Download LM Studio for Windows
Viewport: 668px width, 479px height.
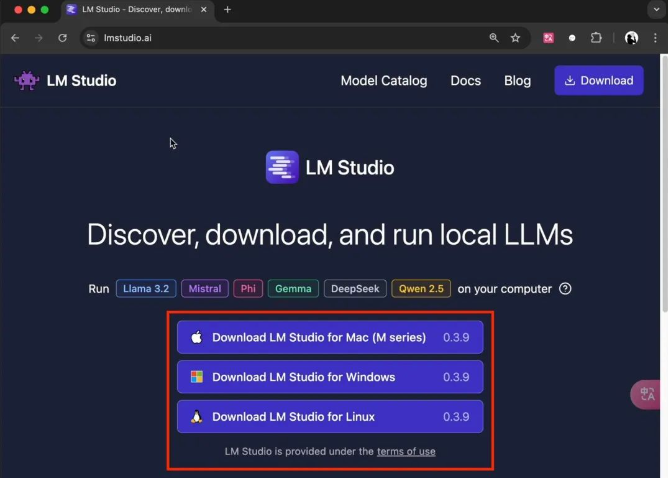330,377
